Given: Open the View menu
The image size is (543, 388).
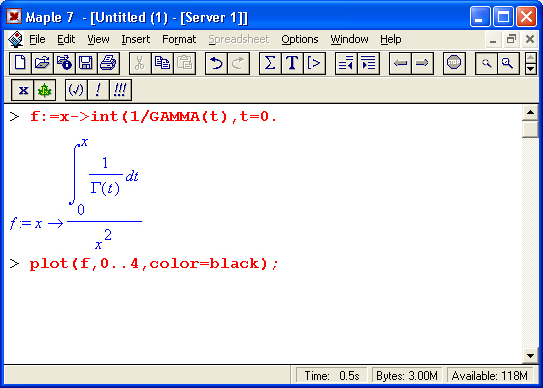Looking at the screenshot, I should (x=98, y=39).
